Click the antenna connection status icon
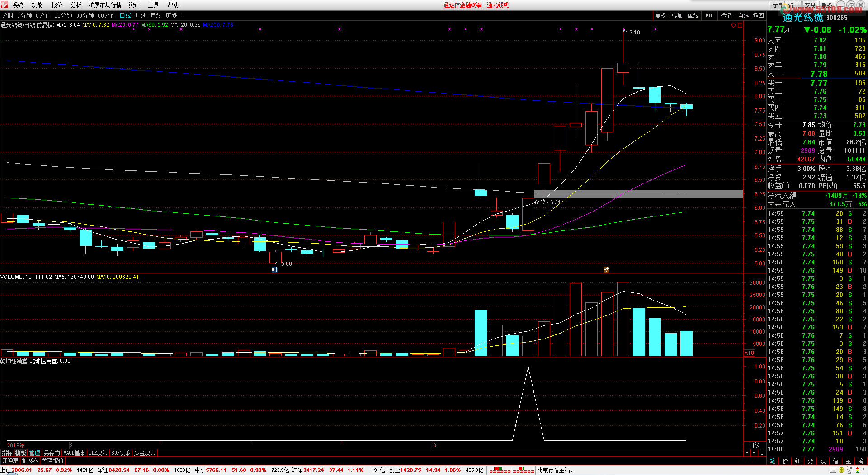The height and width of the screenshot is (475, 868). (x=850, y=470)
